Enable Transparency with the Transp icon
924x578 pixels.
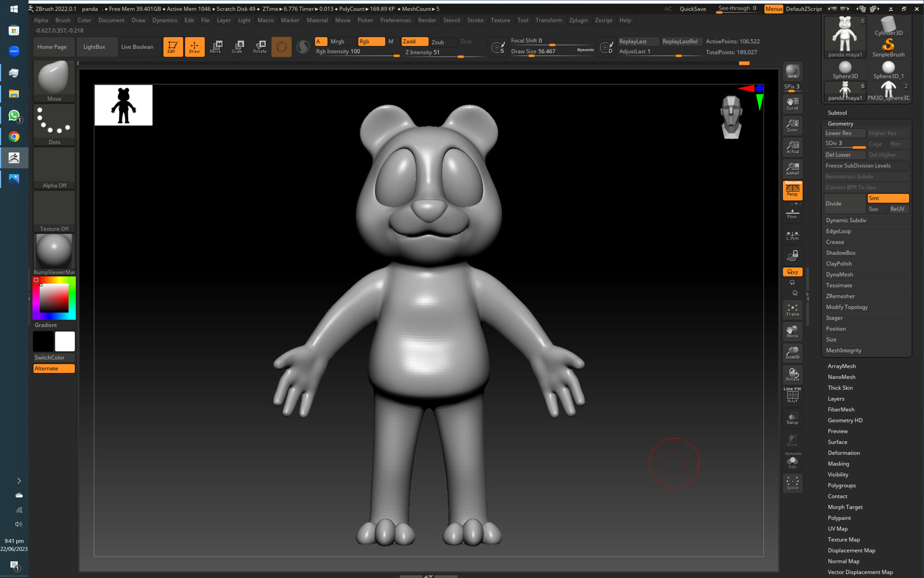(x=792, y=418)
